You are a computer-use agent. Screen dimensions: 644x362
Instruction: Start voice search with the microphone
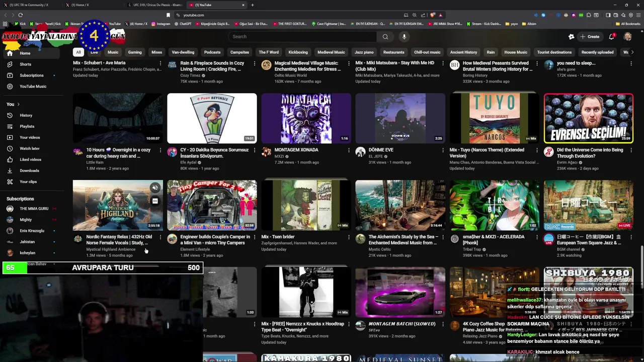tap(404, 37)
